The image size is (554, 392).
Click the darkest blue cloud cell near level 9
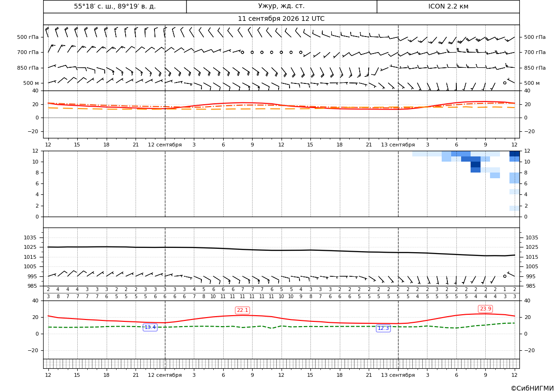[x=475, y=164]
